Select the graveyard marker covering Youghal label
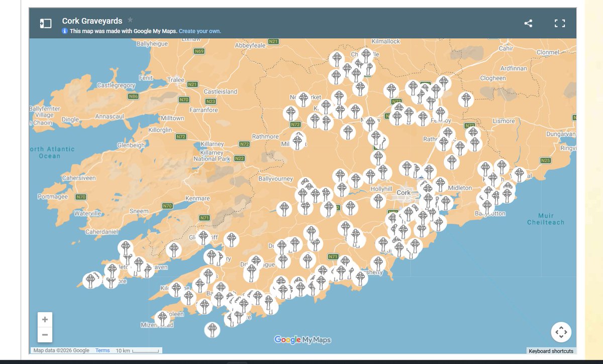The height and width of the screenshot is (364, 603). point(519,175)
